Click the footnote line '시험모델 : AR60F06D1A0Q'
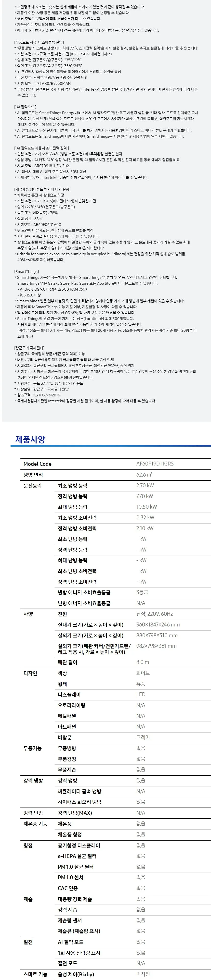This screenshot has width=211, height=980. point(38,224)
